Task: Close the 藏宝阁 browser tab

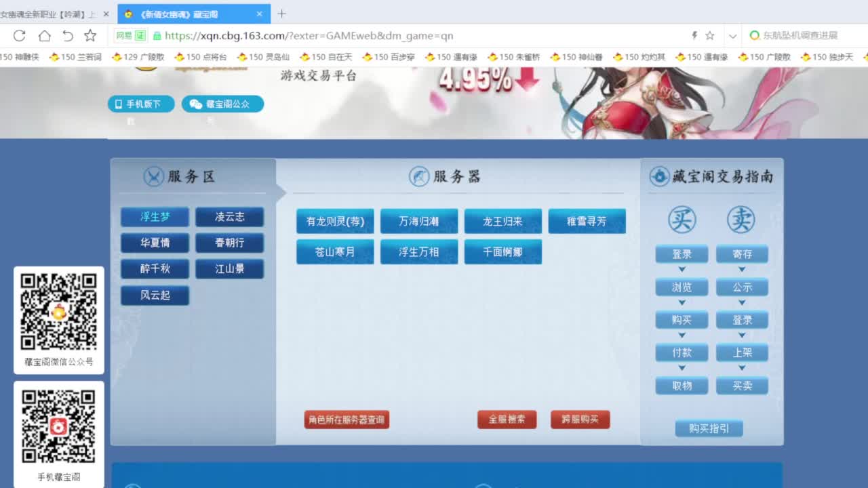Action: tap(259, 14)
